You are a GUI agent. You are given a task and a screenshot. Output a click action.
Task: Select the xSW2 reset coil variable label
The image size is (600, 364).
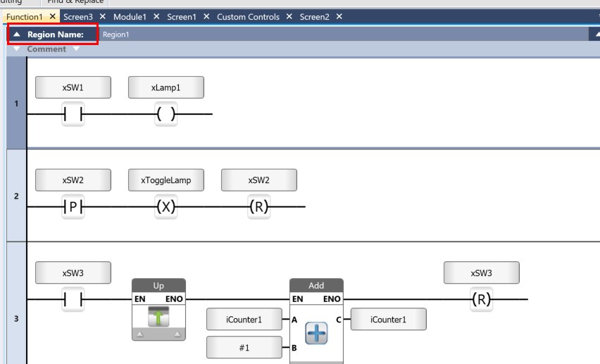pyautogui.click(x=259, y=180)
